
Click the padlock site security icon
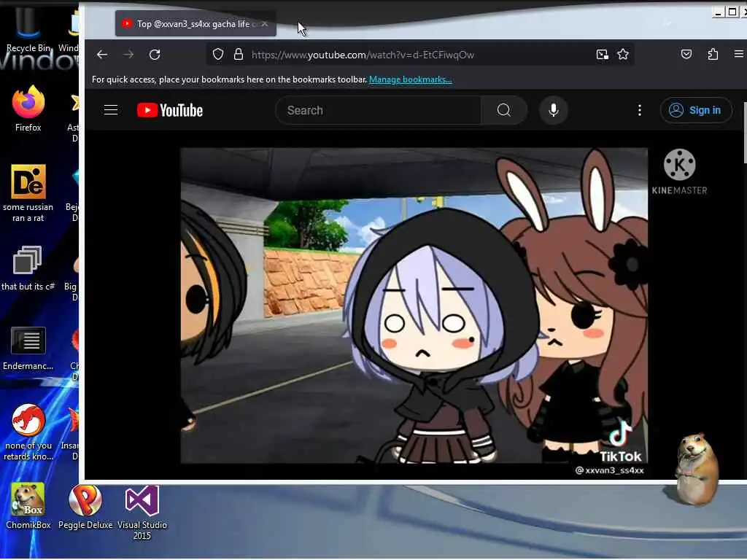click(x=239, y=54)
